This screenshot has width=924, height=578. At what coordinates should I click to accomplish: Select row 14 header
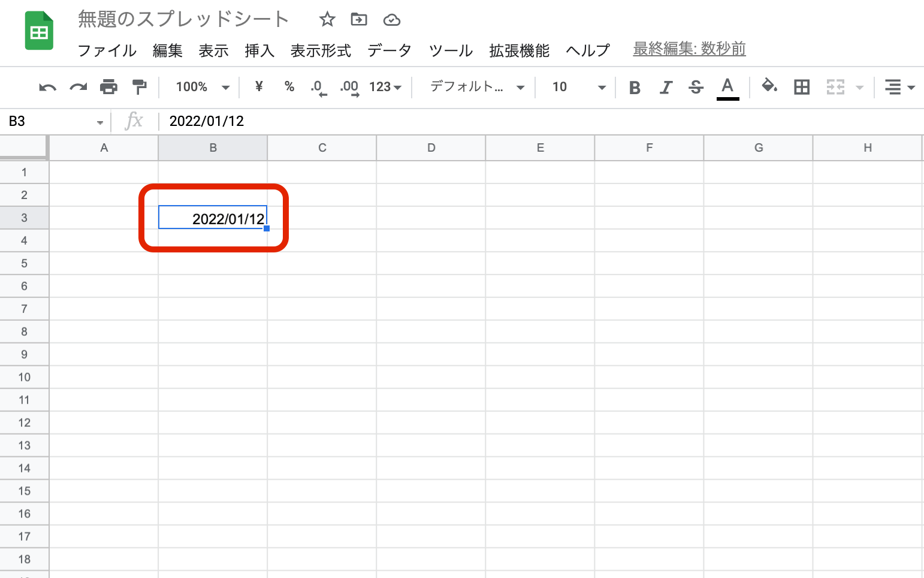tap(24, 468)
